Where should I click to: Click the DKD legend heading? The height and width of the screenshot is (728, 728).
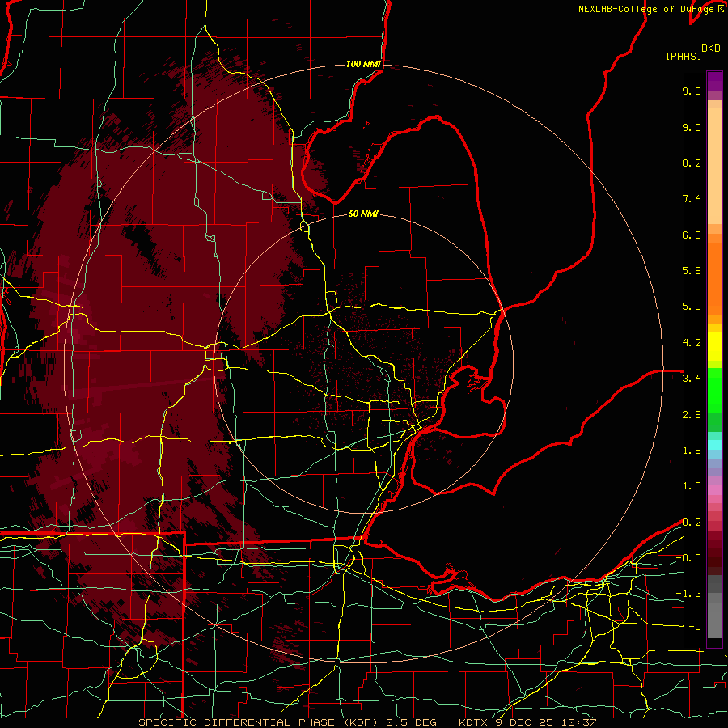(710, 49)
